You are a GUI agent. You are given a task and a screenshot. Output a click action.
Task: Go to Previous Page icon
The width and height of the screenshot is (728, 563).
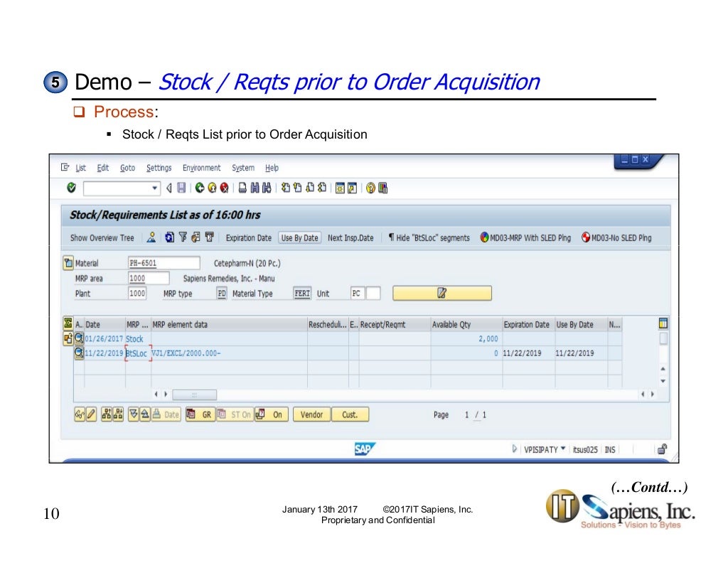[298, 188]
